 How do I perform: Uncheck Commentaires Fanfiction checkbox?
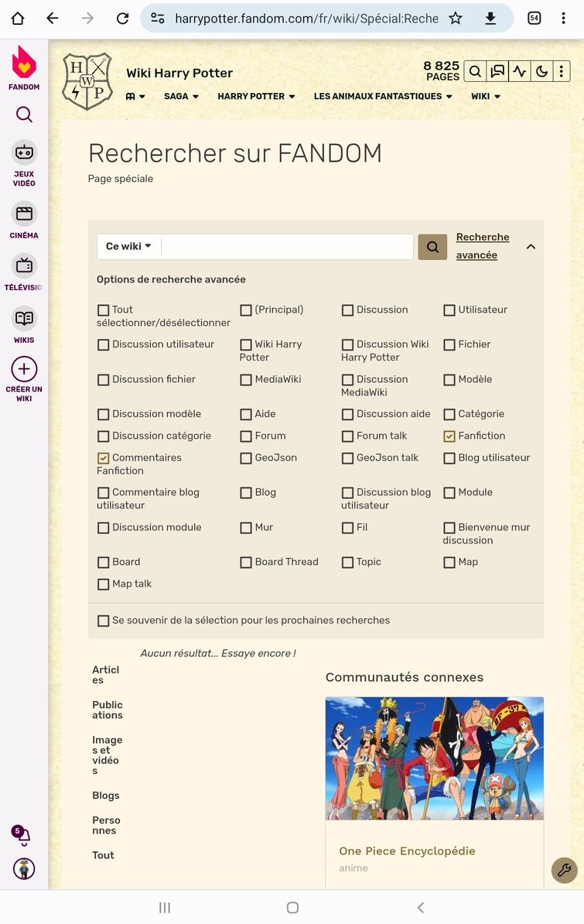click(x=103, y=458)
